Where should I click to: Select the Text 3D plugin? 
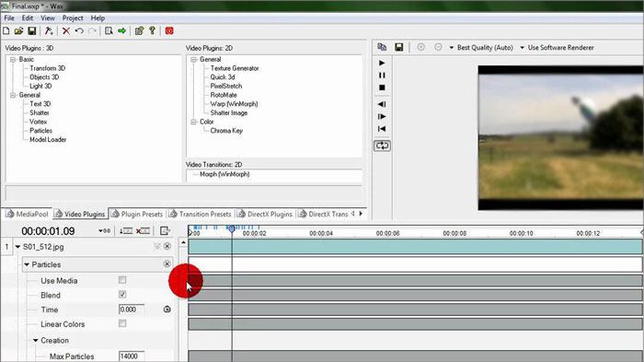(40, 104)
